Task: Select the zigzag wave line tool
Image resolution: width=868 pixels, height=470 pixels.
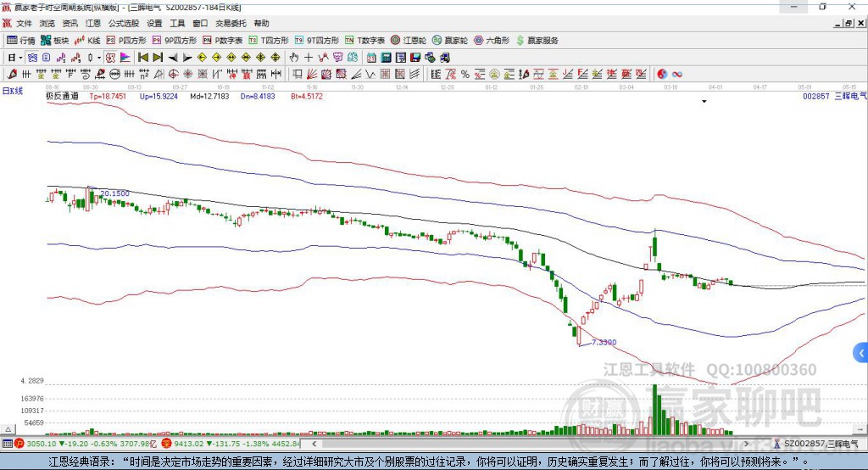Action: point(370,74)
